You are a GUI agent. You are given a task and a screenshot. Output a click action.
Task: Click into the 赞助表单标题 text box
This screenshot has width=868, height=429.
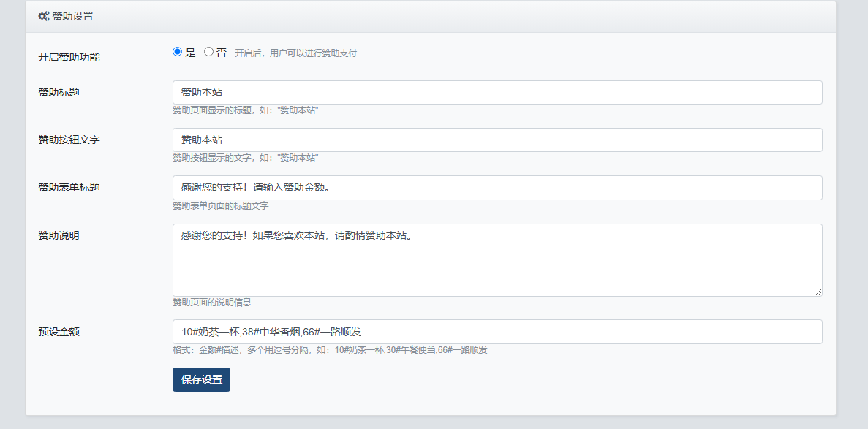[x=497, y=188]
